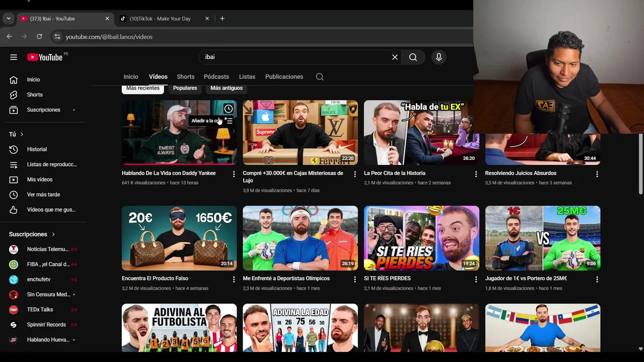This screenshot has height=362, width=644.
Task: Play the SI TE RÍES PIERDES thumbnail
Action: [x=422, y=238]
